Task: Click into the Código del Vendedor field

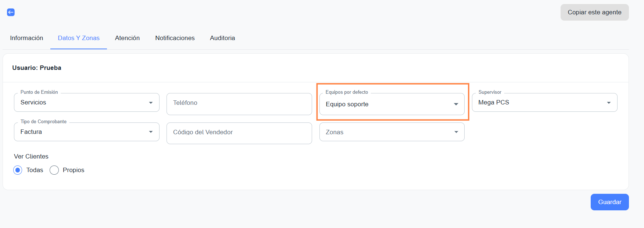Action: [x=239, y=133]
